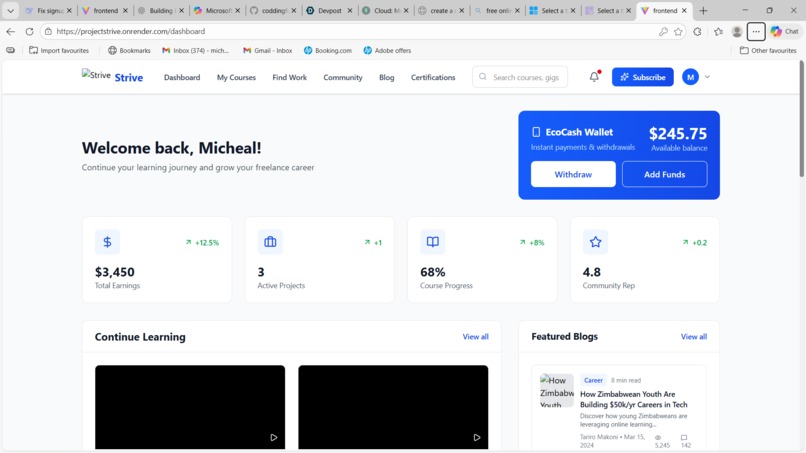Open the tab search dropdown arrow

[10, 10]
